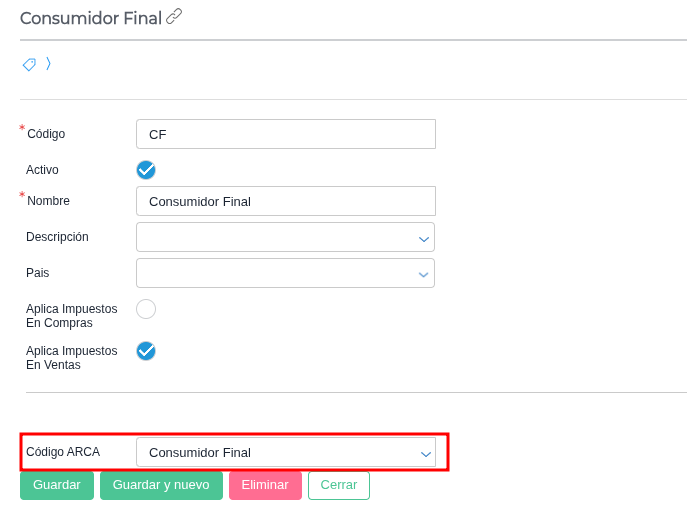Click the Cerrar button

[x=338, y=485]
